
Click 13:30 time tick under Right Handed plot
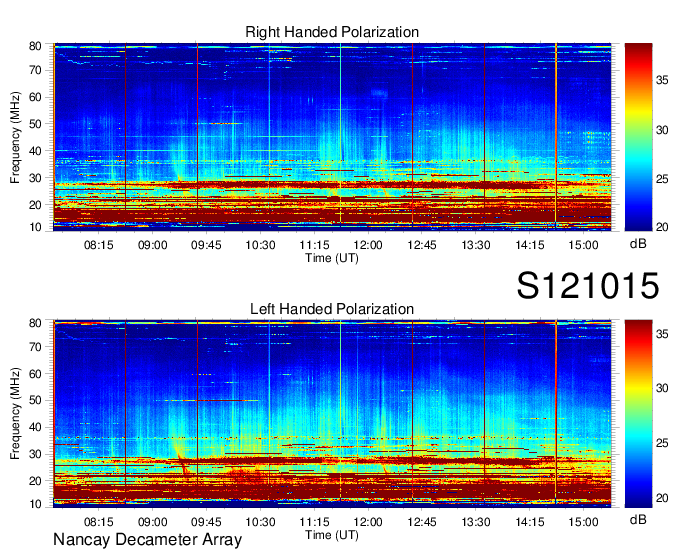point(476,245)
